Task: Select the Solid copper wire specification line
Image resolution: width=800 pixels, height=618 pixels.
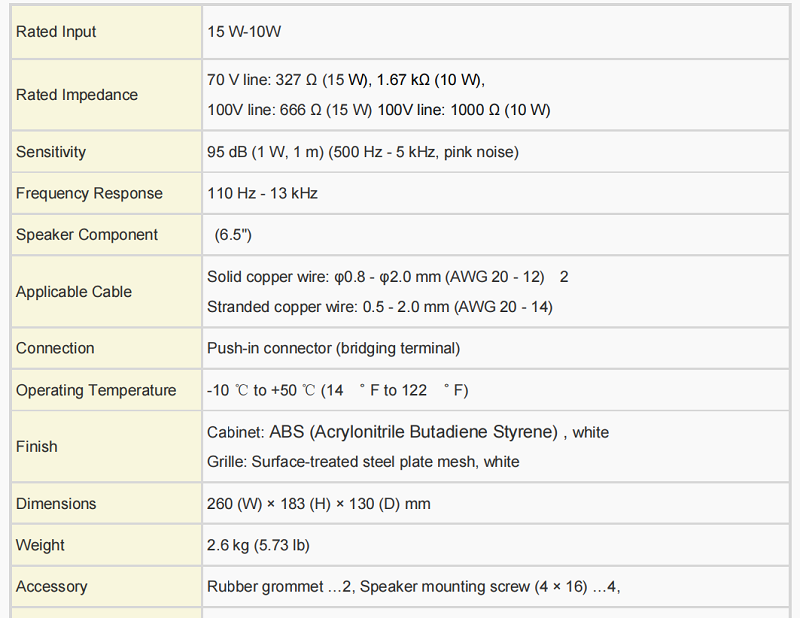Action: 375,276
